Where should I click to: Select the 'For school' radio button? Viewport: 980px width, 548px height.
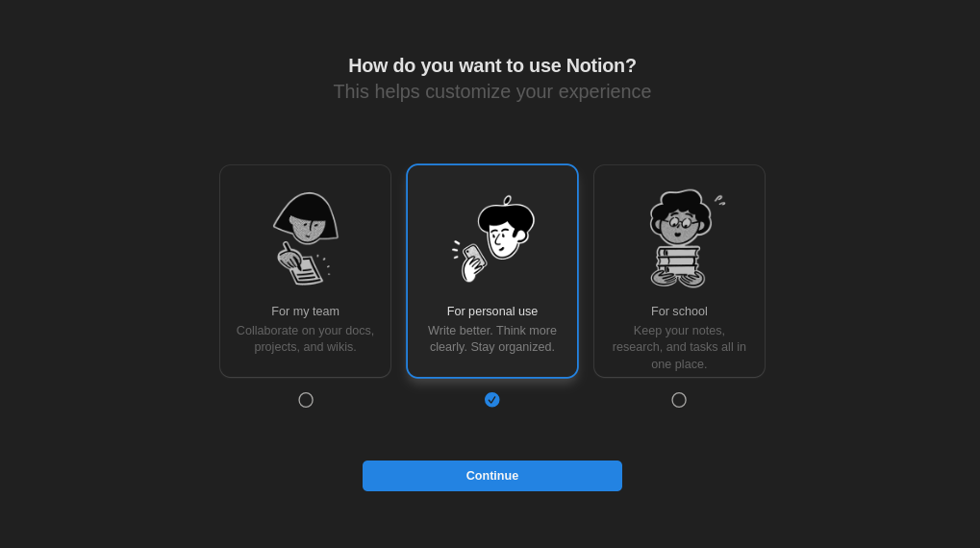tap(679, 400)
